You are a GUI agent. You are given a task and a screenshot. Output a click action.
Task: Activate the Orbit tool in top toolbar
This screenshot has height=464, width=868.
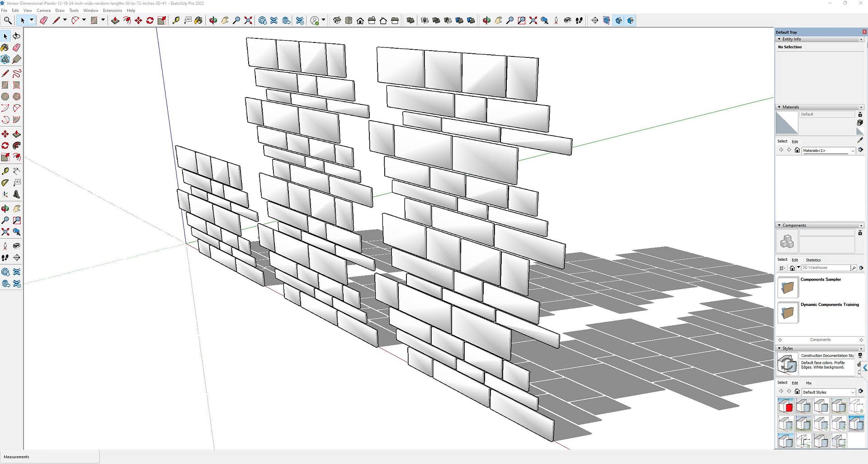click(x=213, y=20)
